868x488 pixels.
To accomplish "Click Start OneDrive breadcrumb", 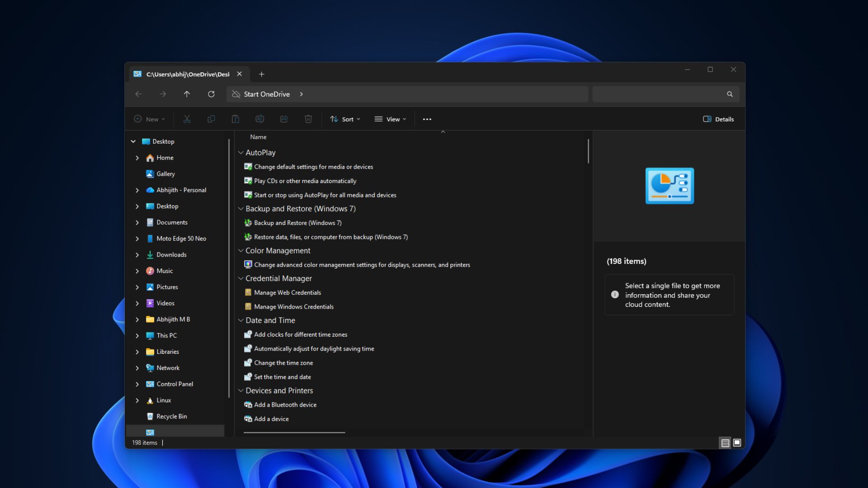I will 267,94.
